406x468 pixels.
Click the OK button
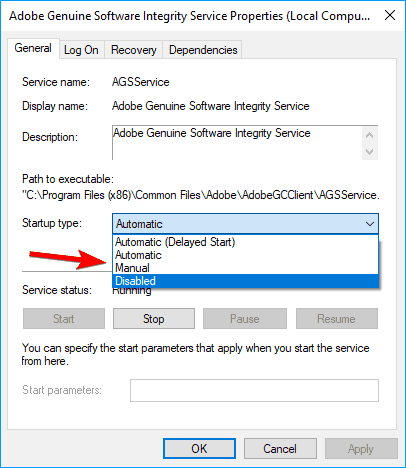[x=199, y=449]
